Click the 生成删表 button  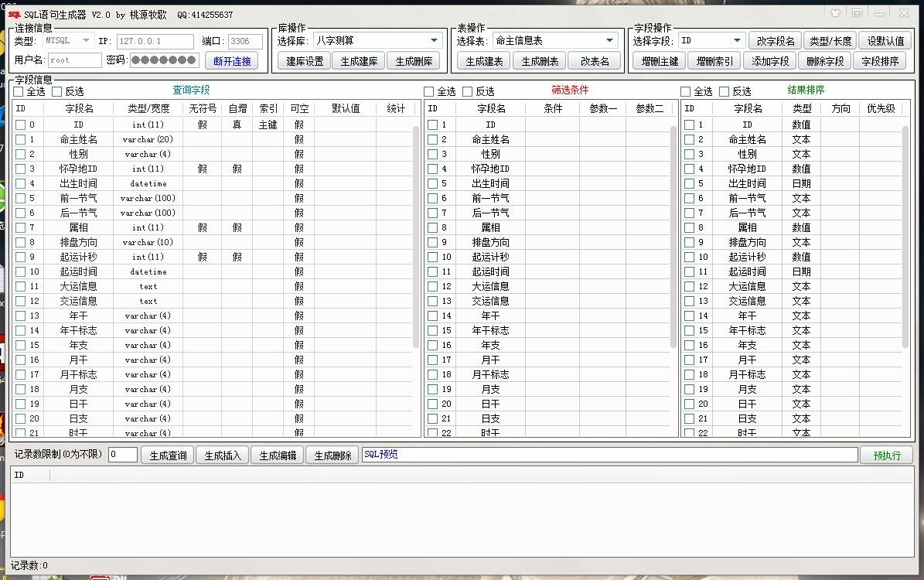pyautogui.click(x=540, y=61)
